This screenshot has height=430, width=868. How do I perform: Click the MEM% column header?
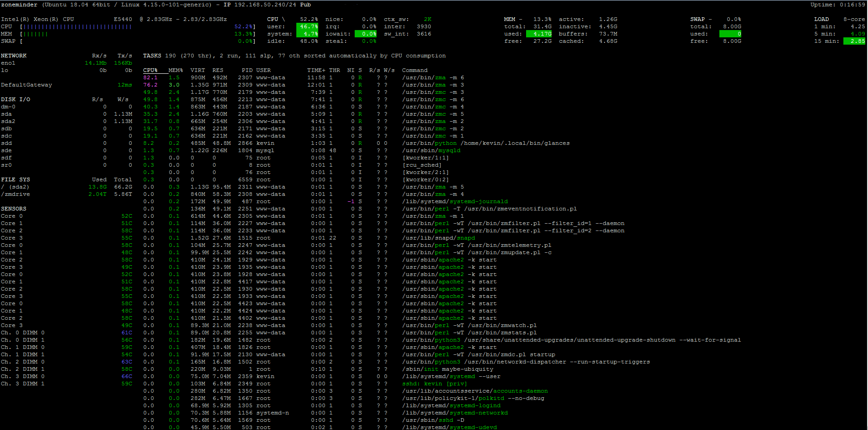(176, 70)
